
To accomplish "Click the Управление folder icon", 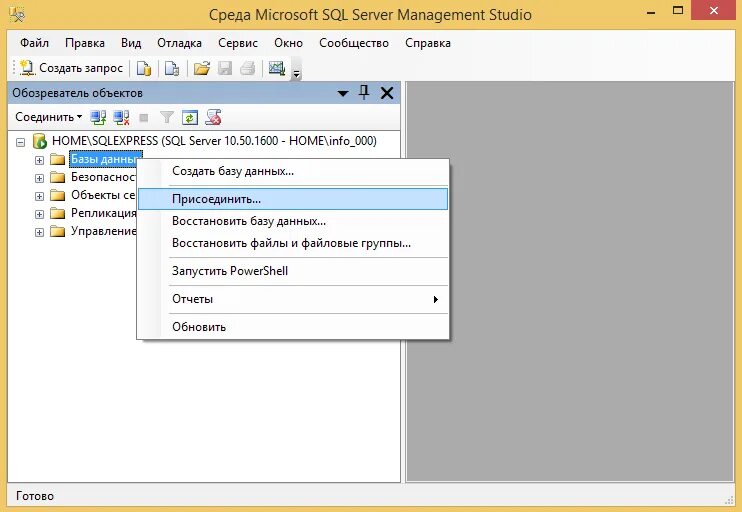I will [57, 231].
